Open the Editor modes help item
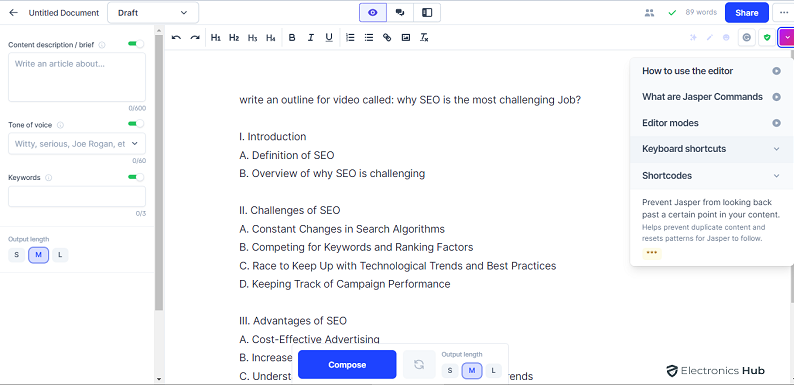Image resolution: width=794 pixels, height=385 pixels. 711,123
